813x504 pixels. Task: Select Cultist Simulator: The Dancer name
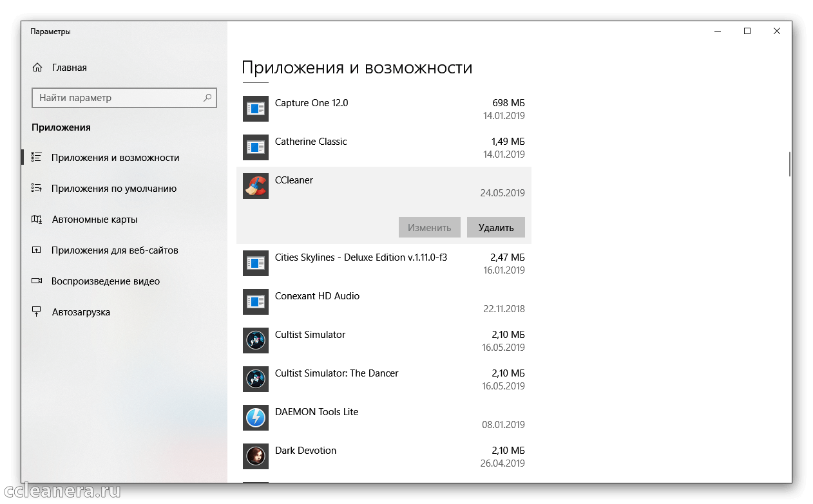(x=336, y=373)
